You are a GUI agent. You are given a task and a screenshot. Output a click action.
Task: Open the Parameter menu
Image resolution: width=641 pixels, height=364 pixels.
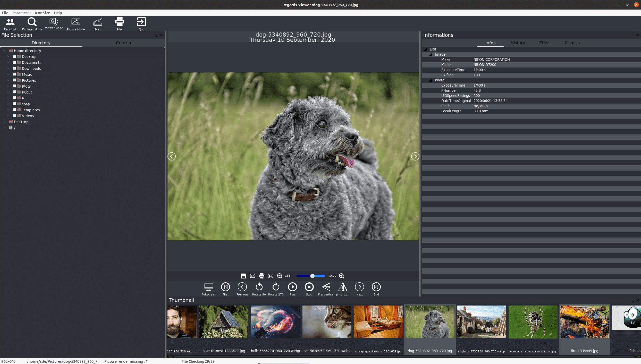pyautogui.click(x=21, y=13)
